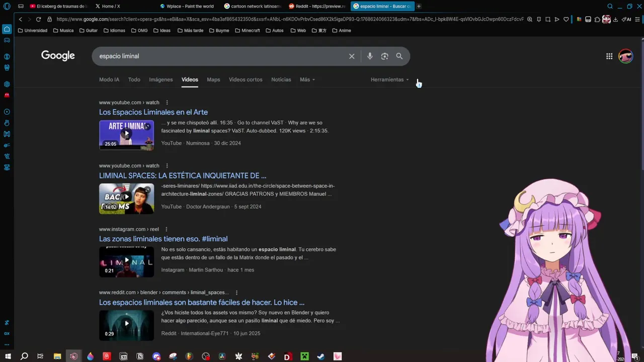This screenshot has width=644, height=362.
Task: Select the Vídeos cortos tab
Action: (246, 79)
